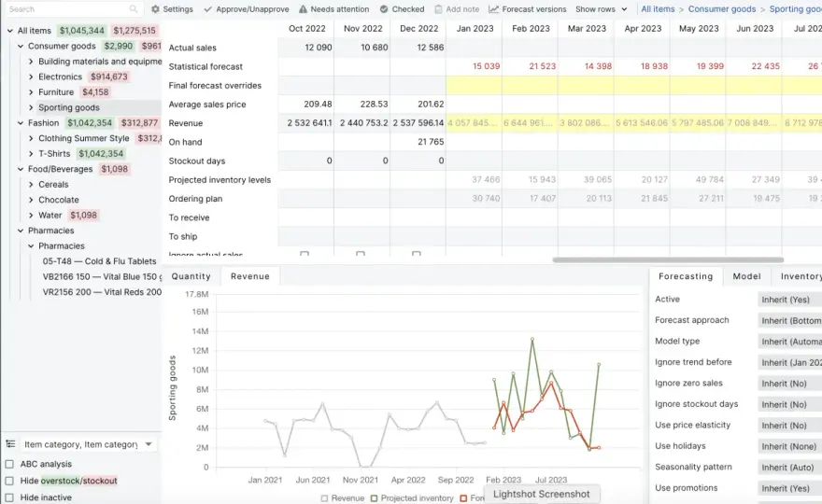Click the All items breadcrumb link
The width and height of the screenshot is (822, 504).
pyautogui.click(x=658, y=9)
